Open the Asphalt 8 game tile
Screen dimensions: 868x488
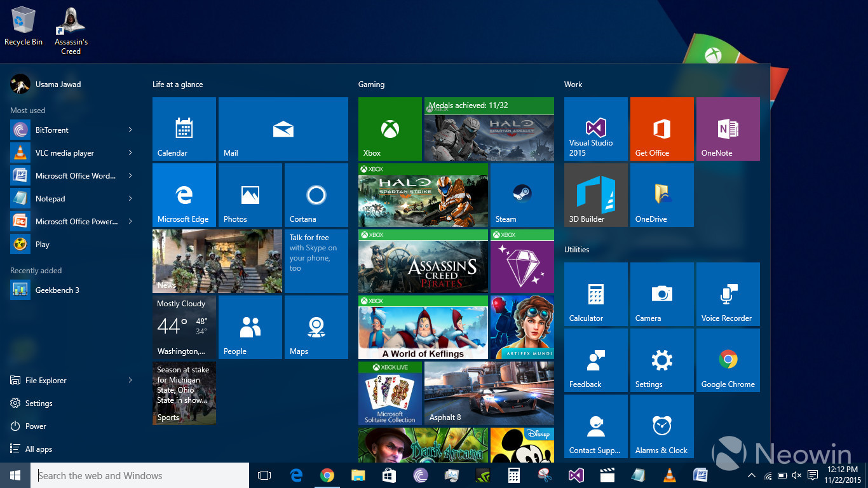[489, 393]
